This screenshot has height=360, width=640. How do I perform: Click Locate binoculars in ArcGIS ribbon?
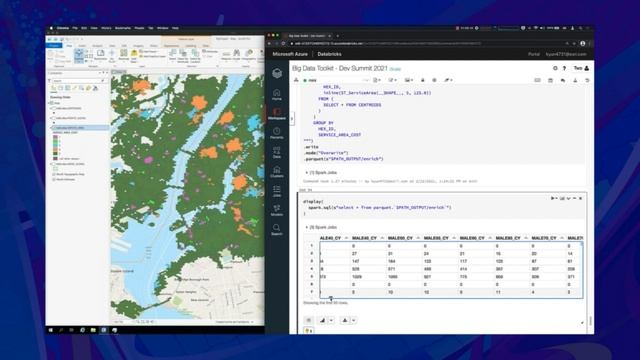click(x=236, y=55)
